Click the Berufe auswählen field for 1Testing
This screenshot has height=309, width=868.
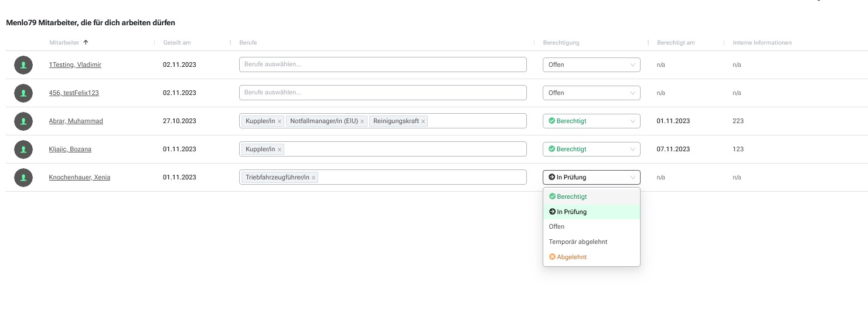click(383, 64)
